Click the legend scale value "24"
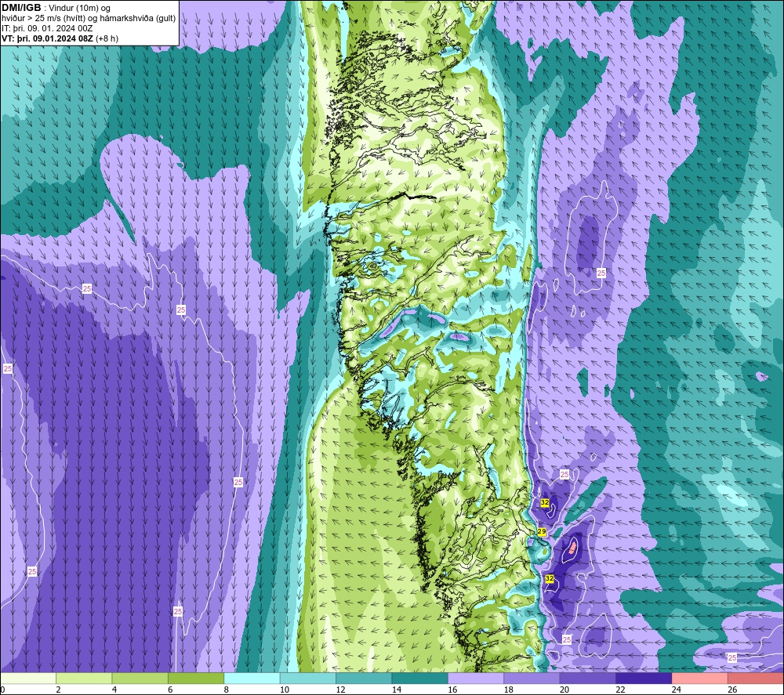This screenshot has width=784, height=695. [x=677, y=690]
